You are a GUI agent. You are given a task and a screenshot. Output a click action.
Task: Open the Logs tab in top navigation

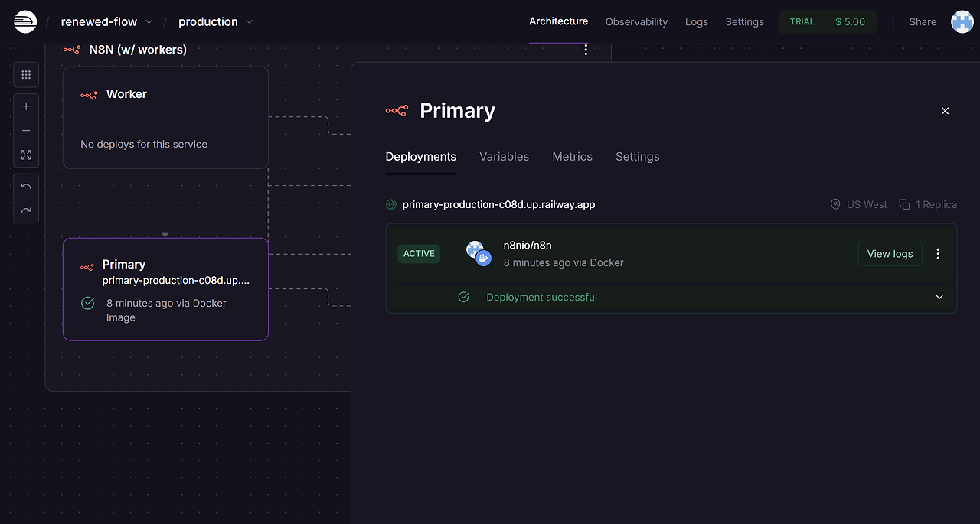point(697,22)
